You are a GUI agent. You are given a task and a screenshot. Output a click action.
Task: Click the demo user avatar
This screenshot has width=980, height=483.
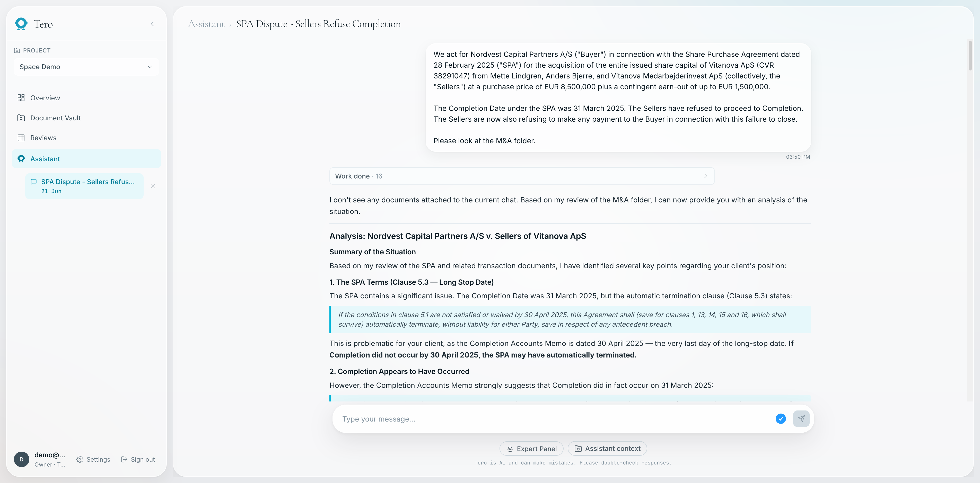(21, 459)
